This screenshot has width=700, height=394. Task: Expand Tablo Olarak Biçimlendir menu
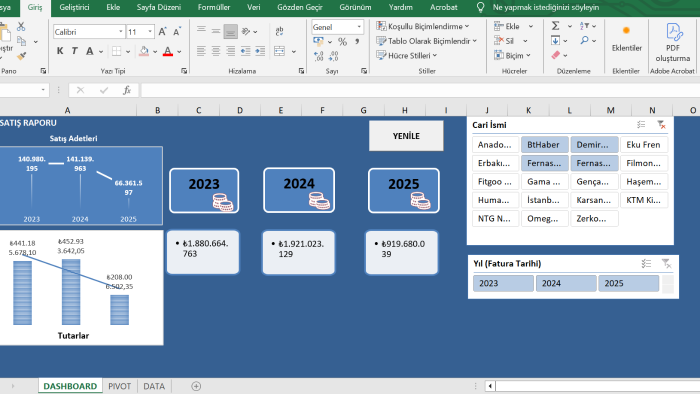click(426, 41)
